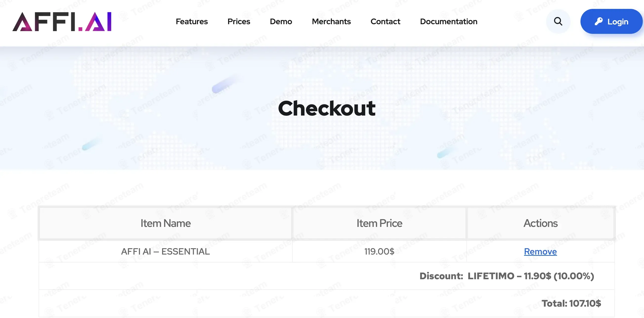Go to the Prices page
Screen dimensions: 644x318
pyautogui.click(x=238, y=21)
